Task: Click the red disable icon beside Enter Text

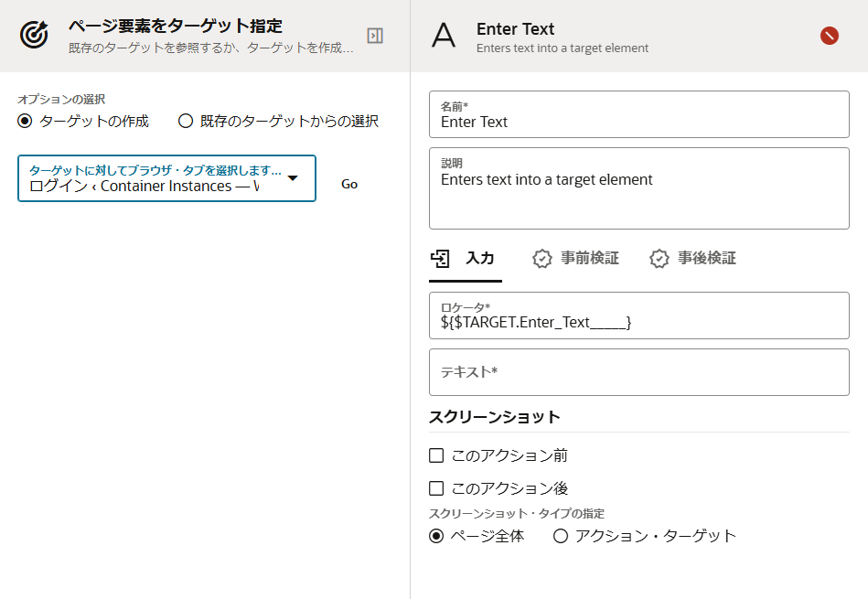Action: (830, 36)
